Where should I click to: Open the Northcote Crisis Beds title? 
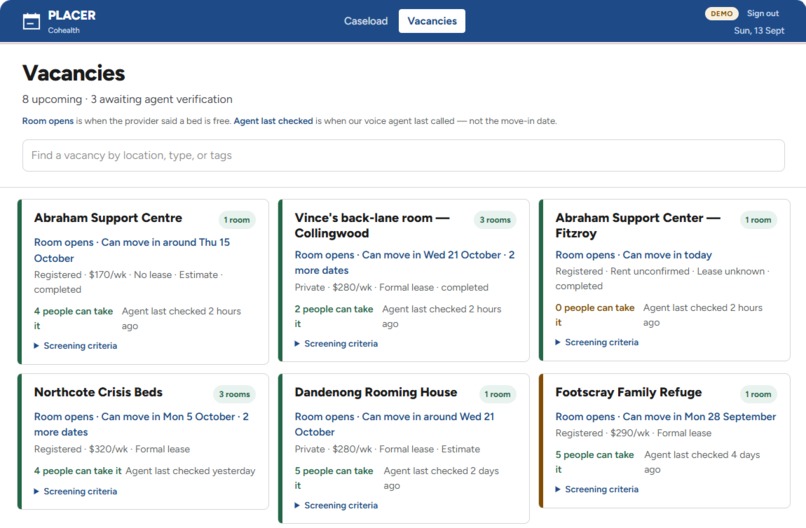tap(98, 392)
